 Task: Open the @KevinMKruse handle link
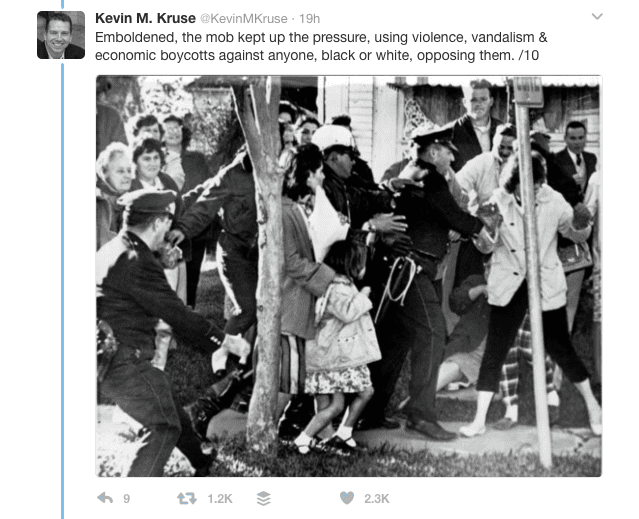[243, 19]
